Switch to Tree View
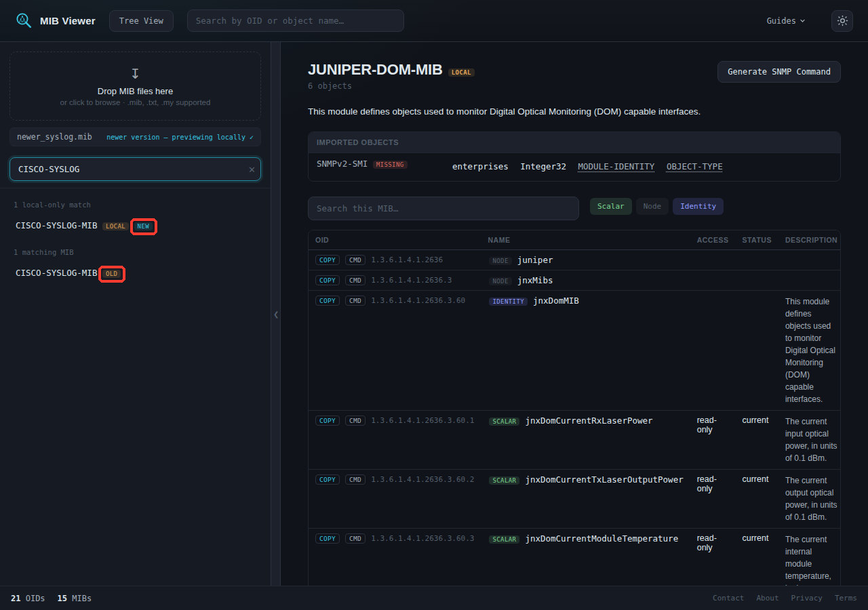 [141, 21]
